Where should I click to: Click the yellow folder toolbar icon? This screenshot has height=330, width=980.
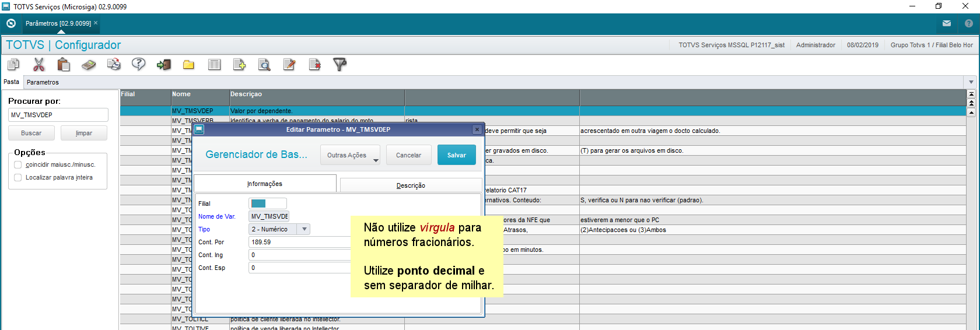click(188, 65)
